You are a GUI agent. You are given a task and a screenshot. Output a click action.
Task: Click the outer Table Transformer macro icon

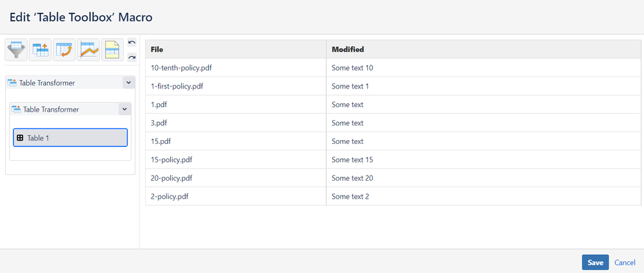12,83
